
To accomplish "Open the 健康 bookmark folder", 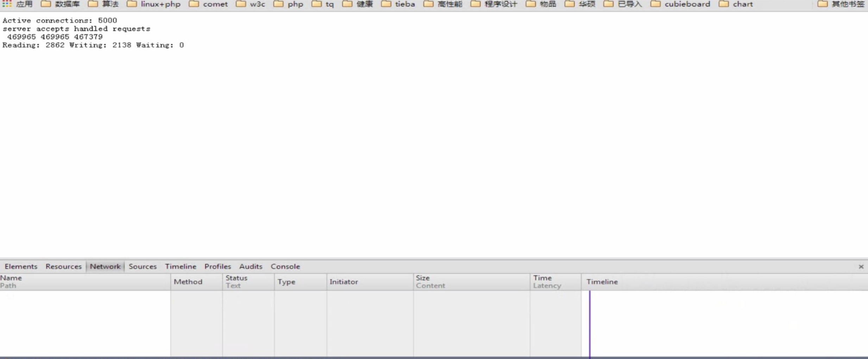I will tap(358, 4).
